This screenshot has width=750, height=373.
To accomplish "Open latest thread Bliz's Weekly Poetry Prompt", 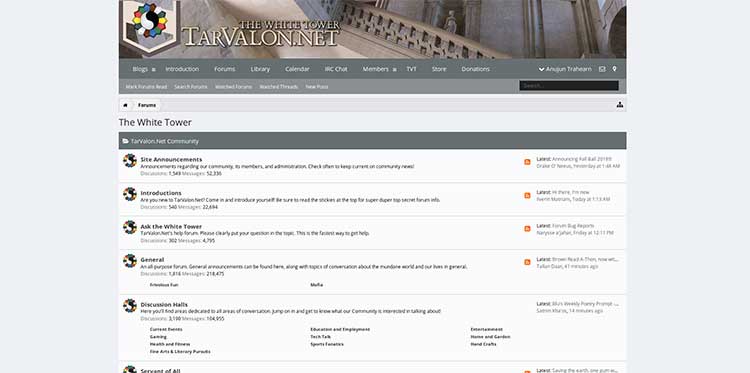I will point(585,304).
